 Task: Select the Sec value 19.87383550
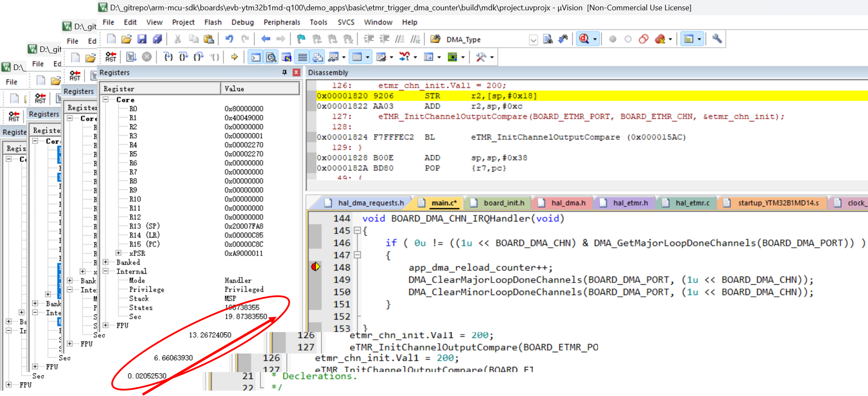coord(246,316)
